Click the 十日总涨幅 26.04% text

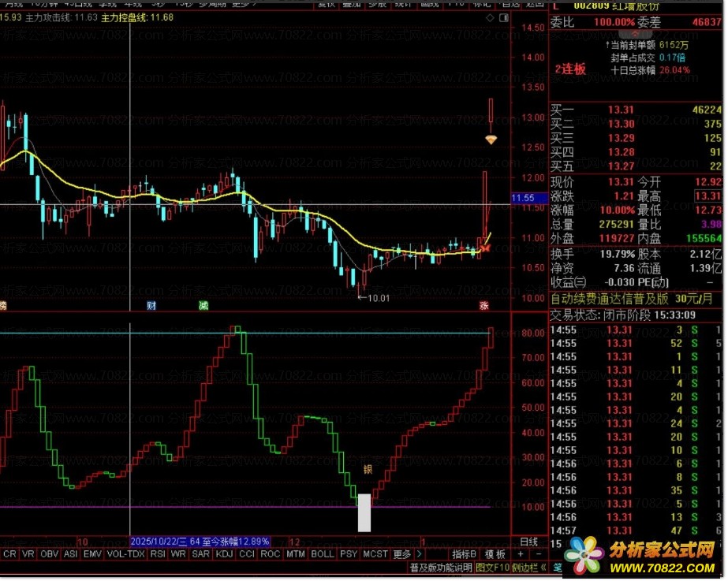[650, 70]
